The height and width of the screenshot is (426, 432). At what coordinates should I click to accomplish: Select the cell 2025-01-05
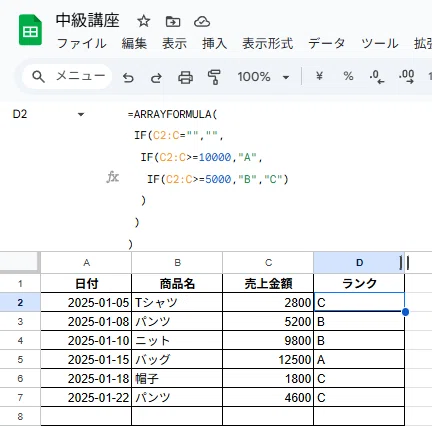(86, 303)
